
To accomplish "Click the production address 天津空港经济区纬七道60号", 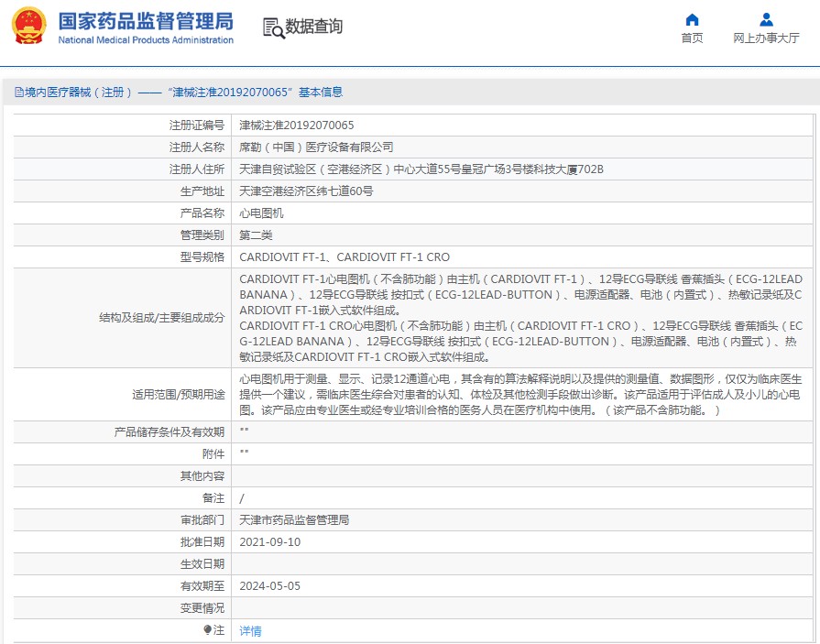I will click(306, 191).
